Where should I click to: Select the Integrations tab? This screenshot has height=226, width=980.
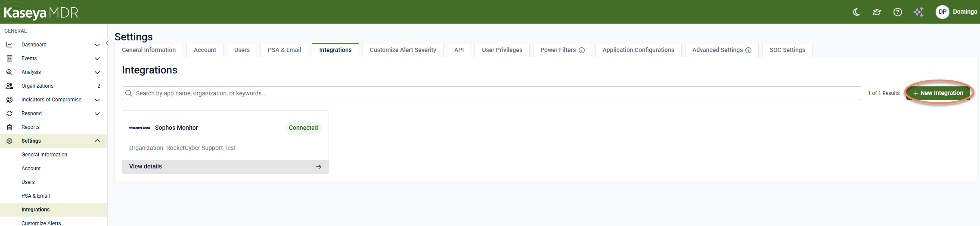coord(335,50)
